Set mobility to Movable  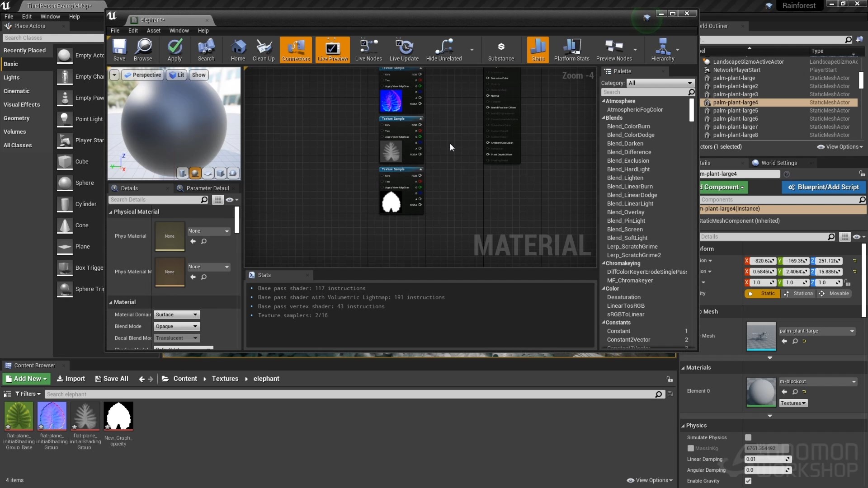pyautogui.click(x=835, y=294)
